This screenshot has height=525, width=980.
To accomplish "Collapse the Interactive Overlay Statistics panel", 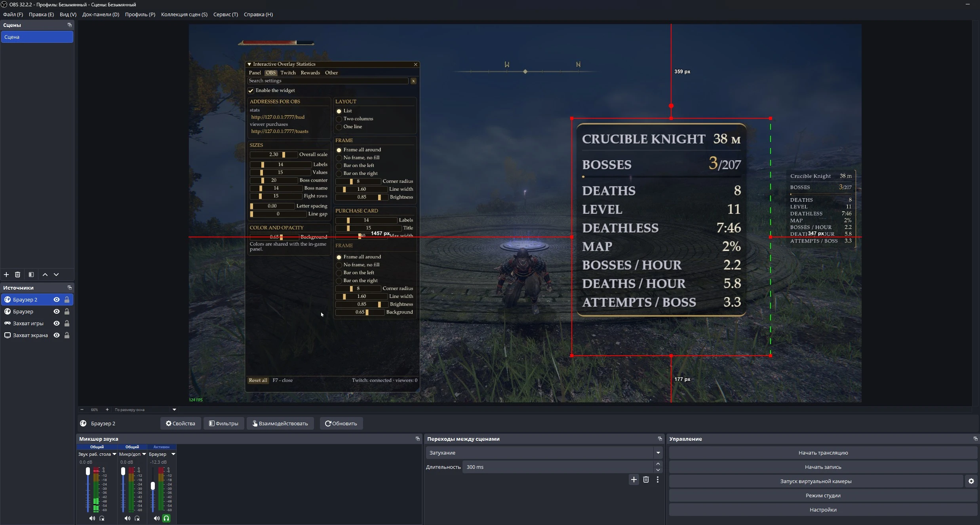I will click(249, 64).
